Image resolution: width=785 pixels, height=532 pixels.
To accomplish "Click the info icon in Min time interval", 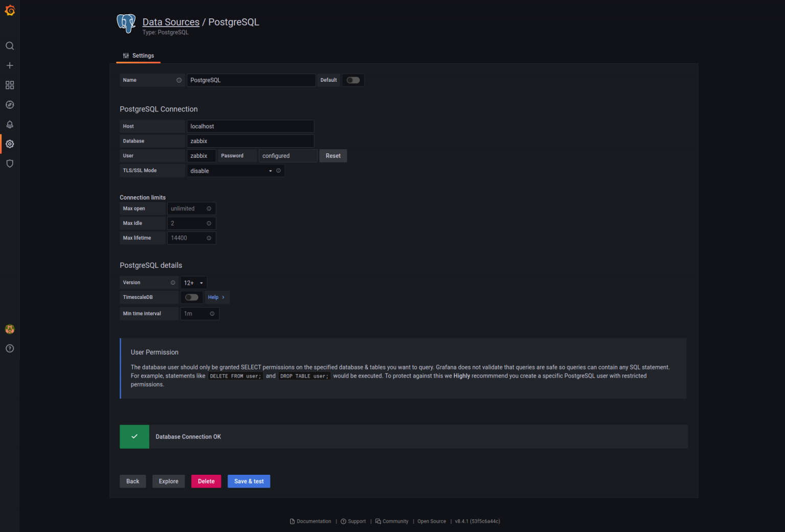I will pos(212,314).
